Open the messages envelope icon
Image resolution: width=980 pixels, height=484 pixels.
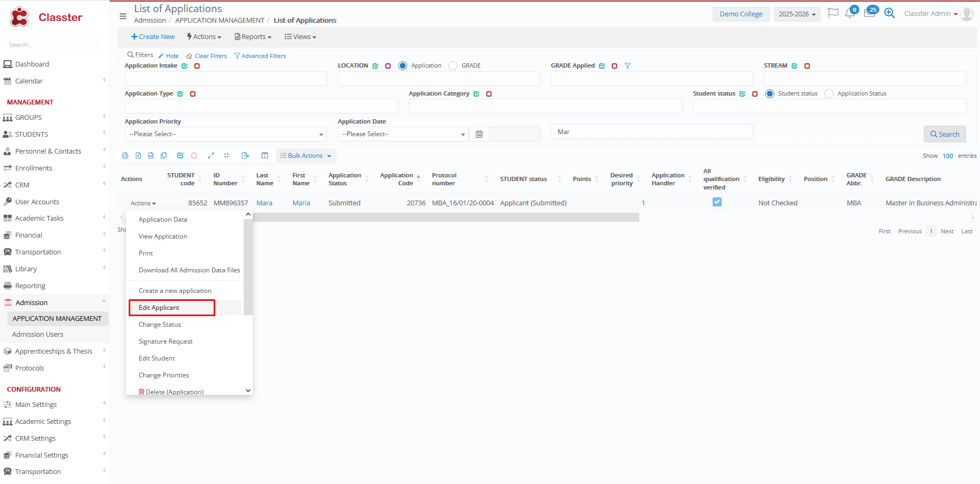pyautogui.click(x=869, y=14)
